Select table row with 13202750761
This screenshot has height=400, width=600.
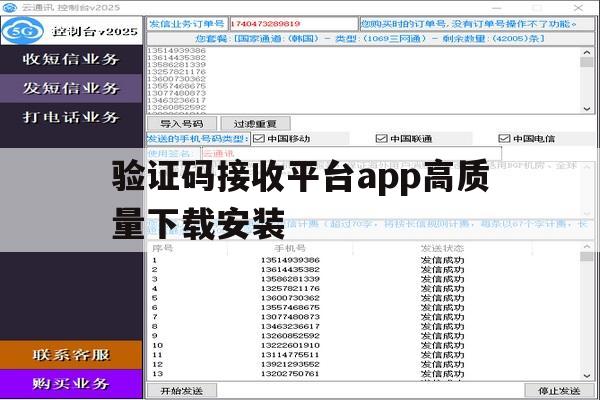click(x=364, y=374)
